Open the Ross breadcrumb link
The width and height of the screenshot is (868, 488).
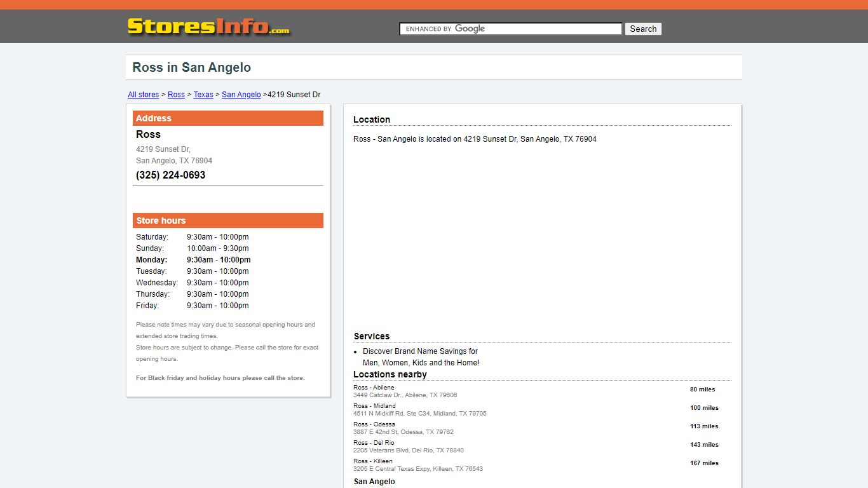(x=176, y=95)
